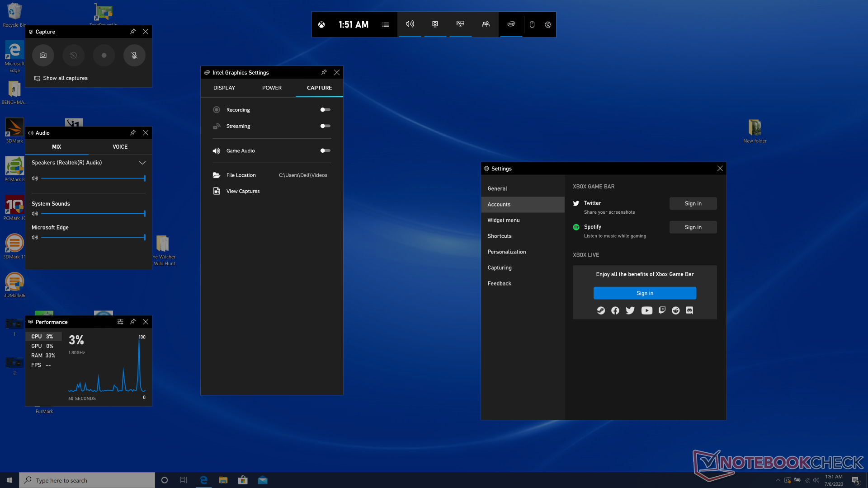Switch to the VOICE tab in Audio
The image size is (868, 488).
tap(120, 147)
